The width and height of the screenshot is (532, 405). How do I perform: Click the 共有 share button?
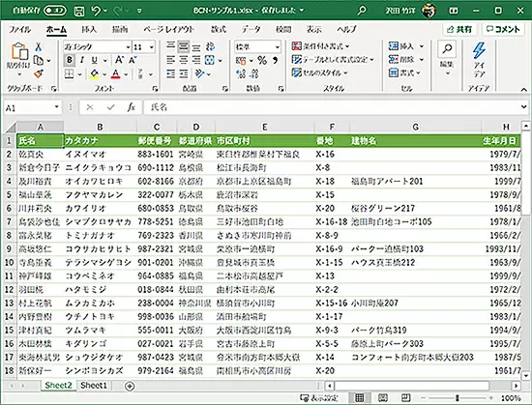click(x=459, y=30)
